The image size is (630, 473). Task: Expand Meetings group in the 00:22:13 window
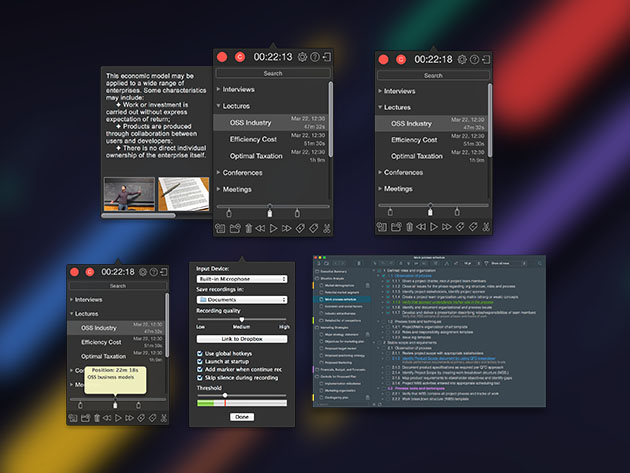[x=219, y=189]
